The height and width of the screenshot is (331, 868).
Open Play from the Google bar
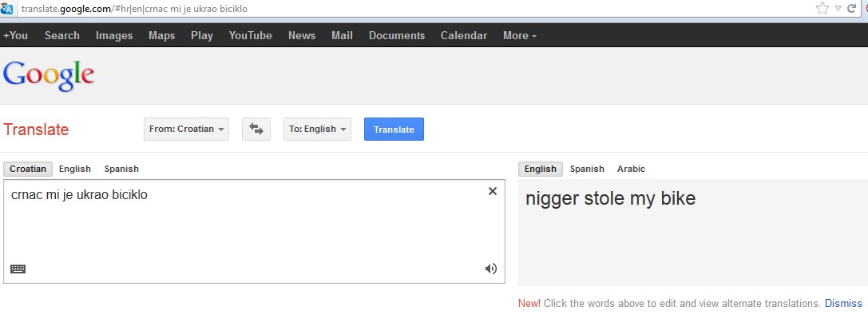202,35
